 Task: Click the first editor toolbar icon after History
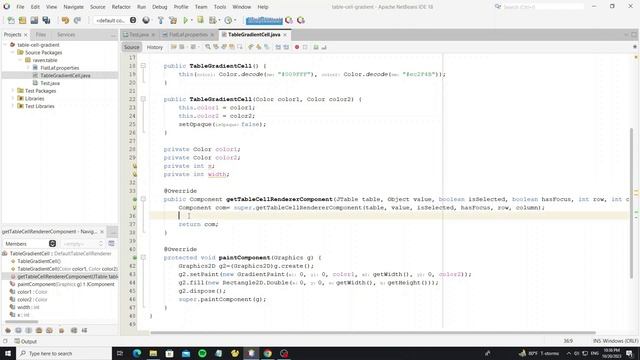[x=173, y=47]
